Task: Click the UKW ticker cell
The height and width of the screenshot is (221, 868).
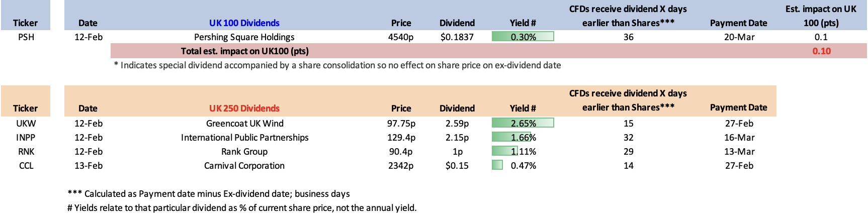Action: [x=26, y=124]
